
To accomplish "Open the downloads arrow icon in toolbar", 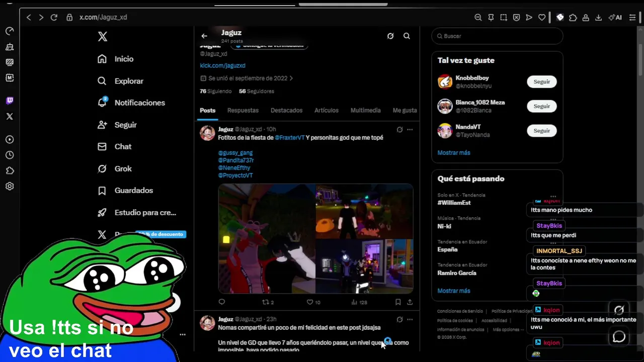I will click(598, 17).
